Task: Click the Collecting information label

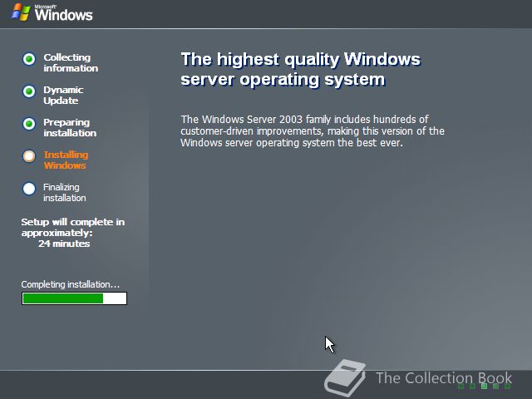Action: coord(71,63)
